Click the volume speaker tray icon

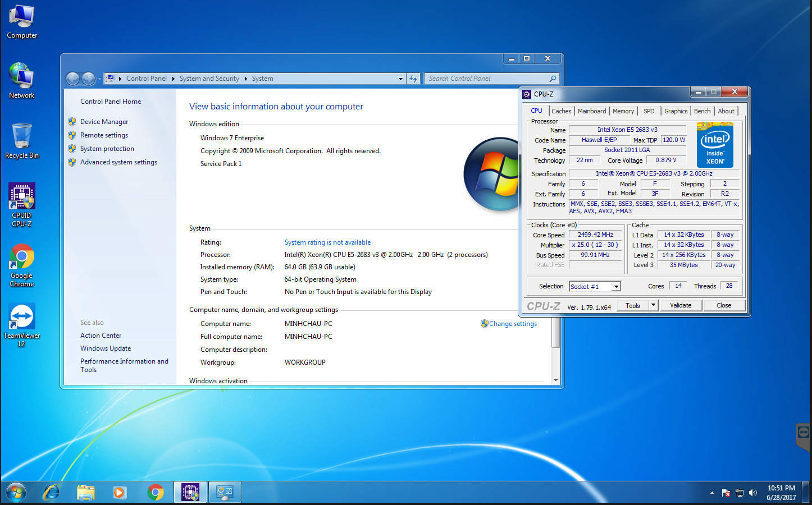pos(753,493)
